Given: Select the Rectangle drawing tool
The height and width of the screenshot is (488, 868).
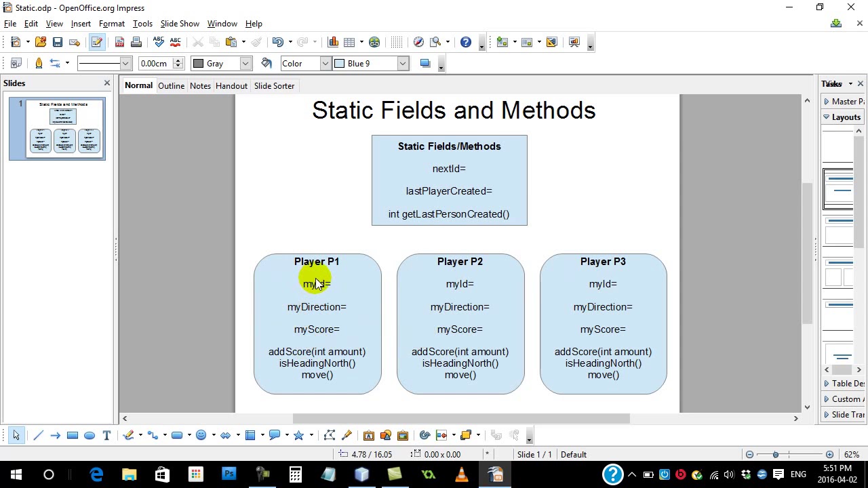Looking at the screenshot, I should coord(73,435).
